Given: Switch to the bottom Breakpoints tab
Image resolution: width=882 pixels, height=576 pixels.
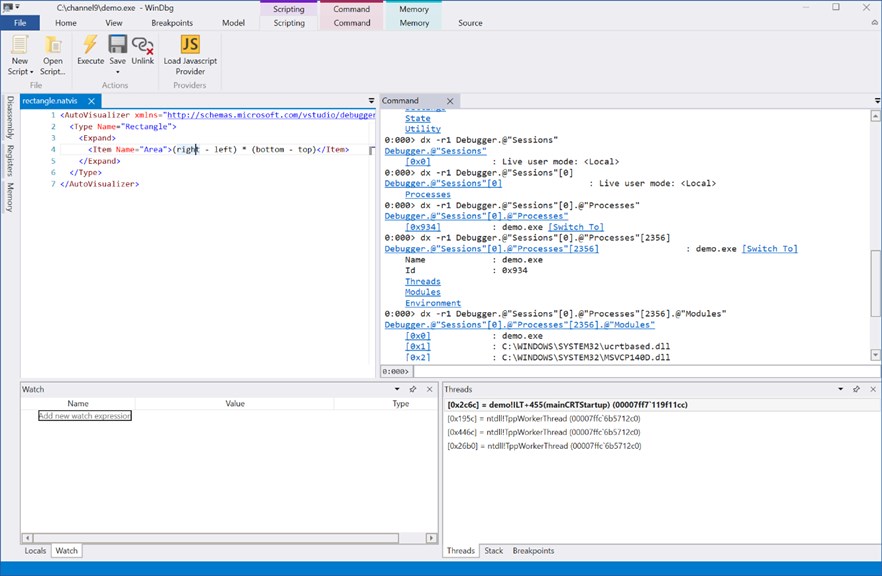Looking at the screenshot, I should click(533, 551).
